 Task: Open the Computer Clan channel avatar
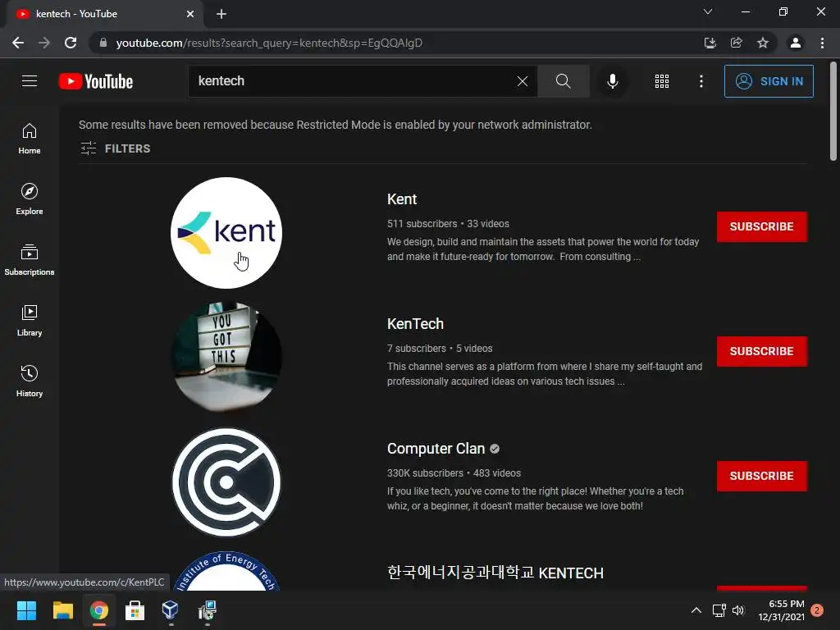(226, 482)
